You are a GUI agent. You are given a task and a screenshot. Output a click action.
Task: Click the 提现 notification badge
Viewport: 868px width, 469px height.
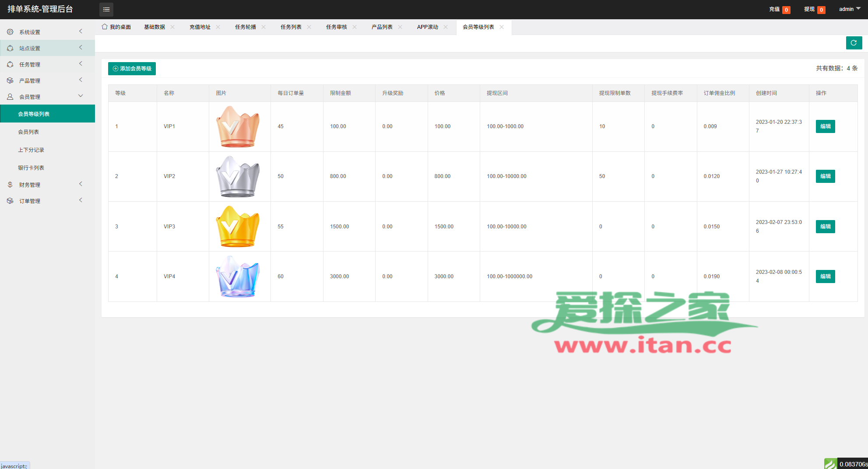(x=821, y=10)
